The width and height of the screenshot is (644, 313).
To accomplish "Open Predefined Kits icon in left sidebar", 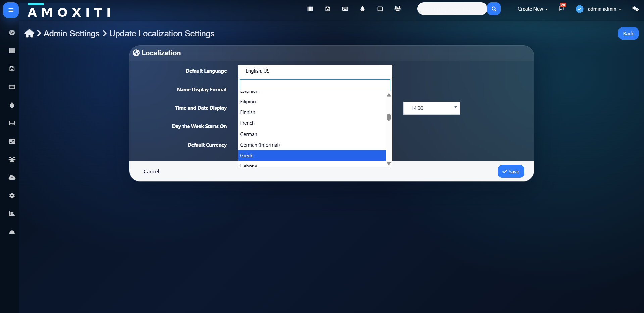I will click(x=12, y=141).
